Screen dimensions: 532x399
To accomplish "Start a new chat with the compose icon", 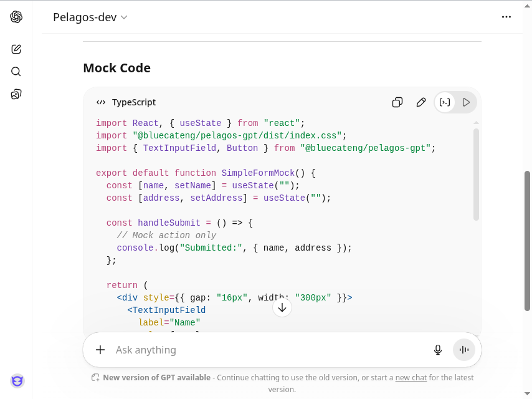I will (16, 49).
